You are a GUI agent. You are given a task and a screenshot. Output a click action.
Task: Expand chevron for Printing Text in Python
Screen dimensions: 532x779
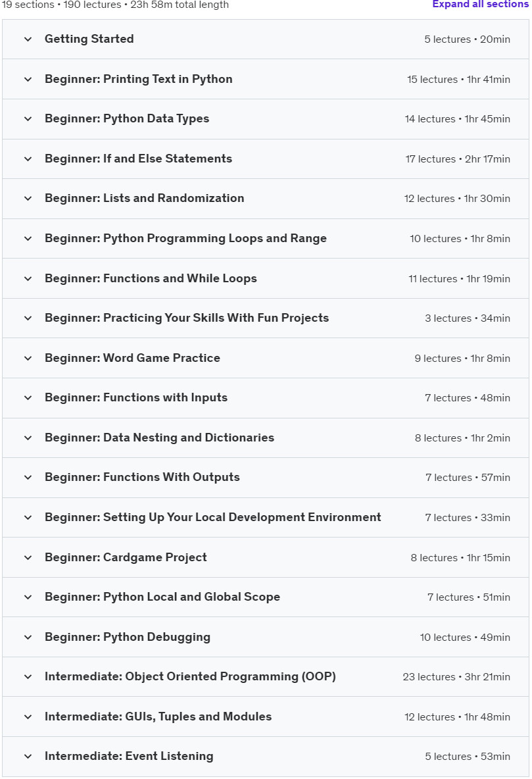click(x=28, y=79)
